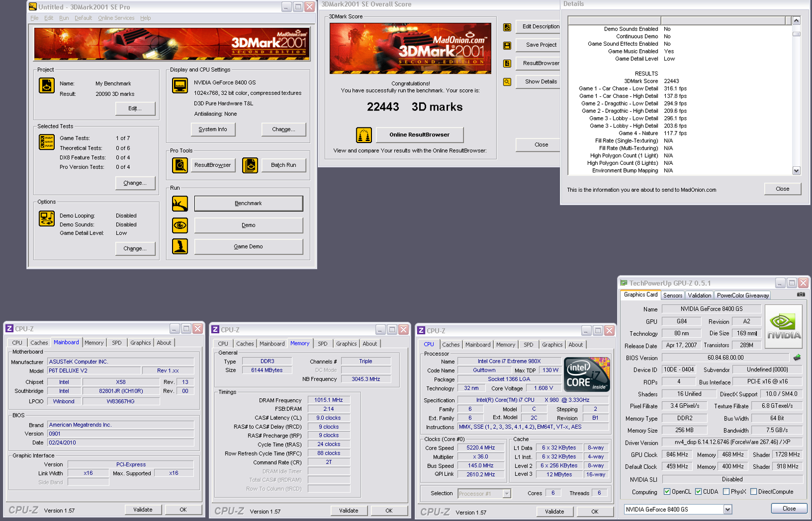This screenshot has height=521, width=812.
Task: Click the Options demo looping icon
Action: 47,219
